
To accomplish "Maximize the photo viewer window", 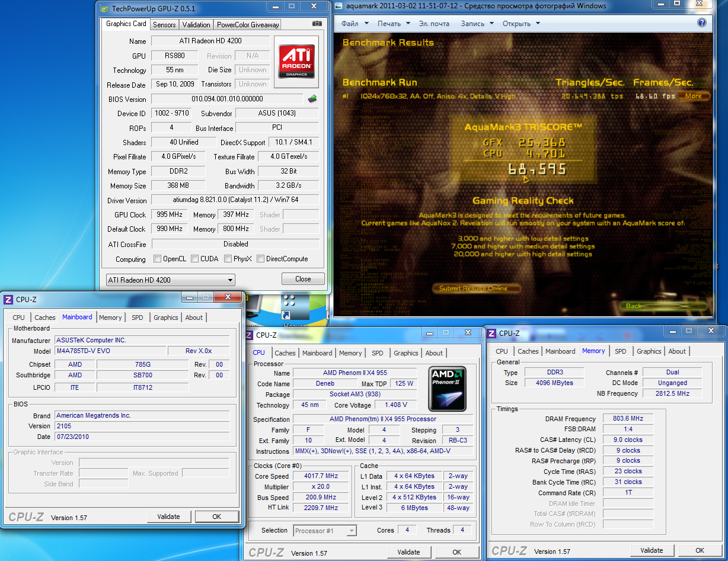I will (x=678, y=5).
